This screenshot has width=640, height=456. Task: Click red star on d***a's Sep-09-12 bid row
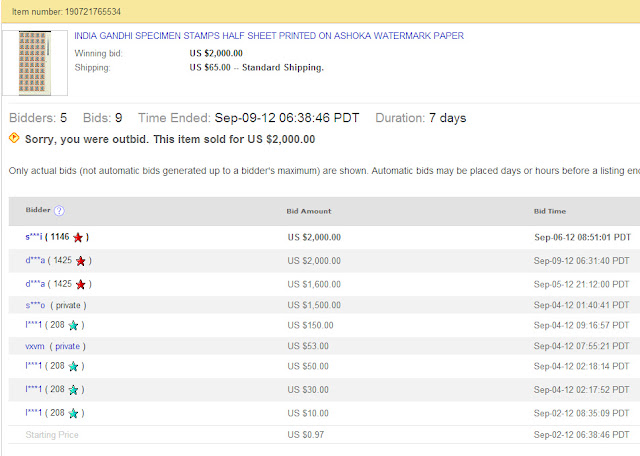80,261
